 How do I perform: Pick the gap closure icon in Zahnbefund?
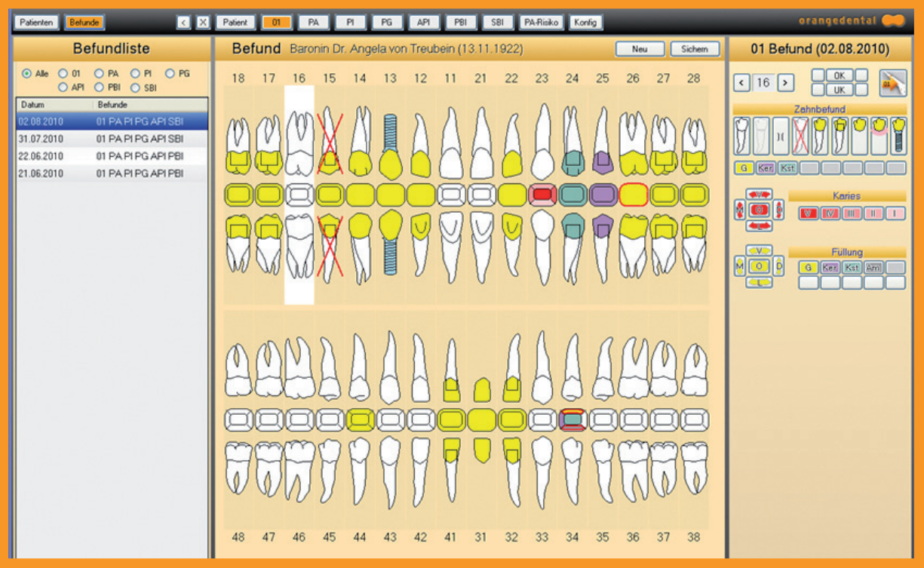(781, 137)
